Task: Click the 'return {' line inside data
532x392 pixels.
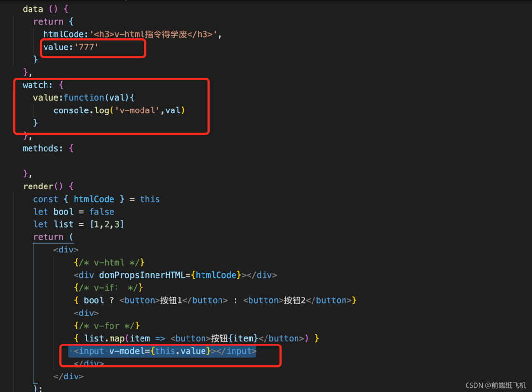Action: [x=53, y=22]
